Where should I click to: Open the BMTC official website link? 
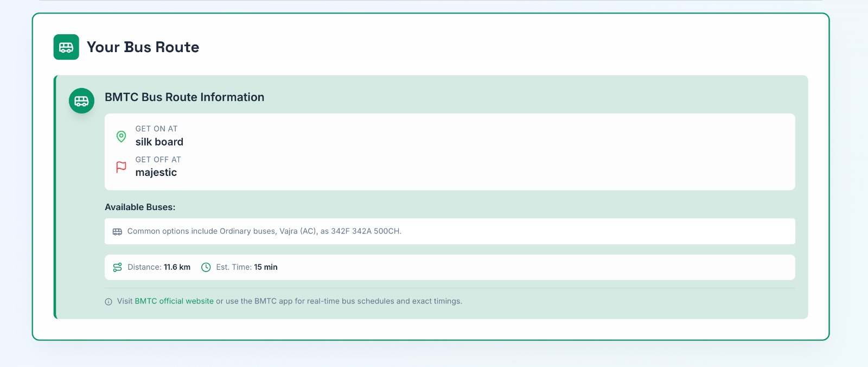point(174,301)
